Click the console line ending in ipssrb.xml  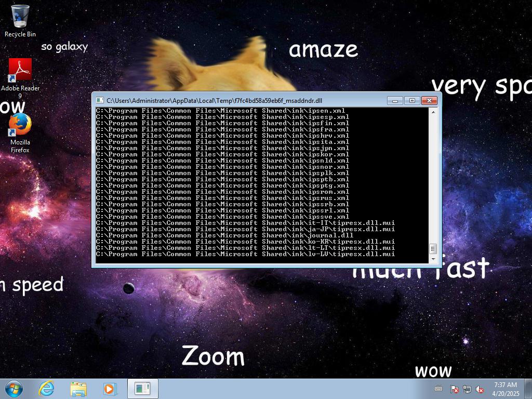(x=222, y=204)
